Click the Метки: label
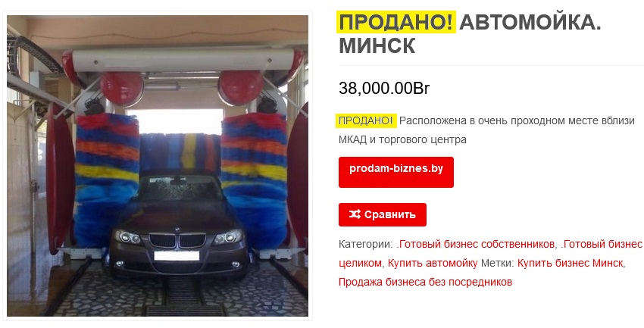Viewport: 644px width, 328px height. coord(497,263)
